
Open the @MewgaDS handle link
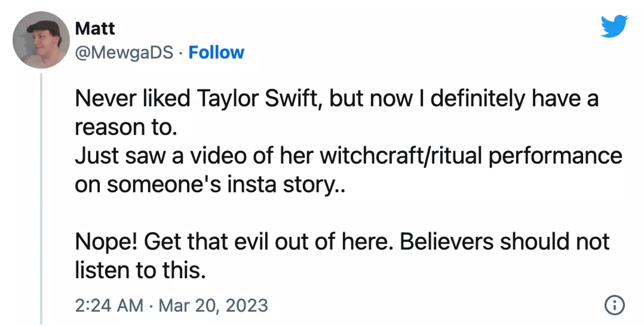pos(124,53)
